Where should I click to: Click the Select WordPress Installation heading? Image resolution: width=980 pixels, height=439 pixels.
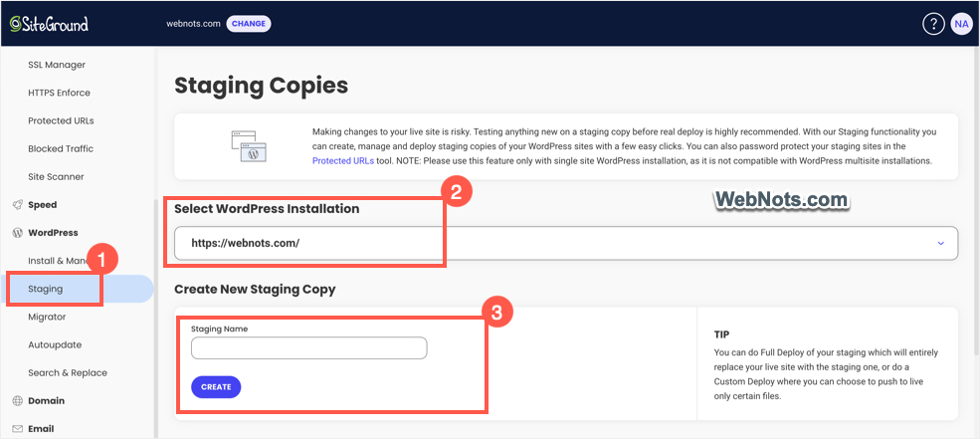(267, 209)
